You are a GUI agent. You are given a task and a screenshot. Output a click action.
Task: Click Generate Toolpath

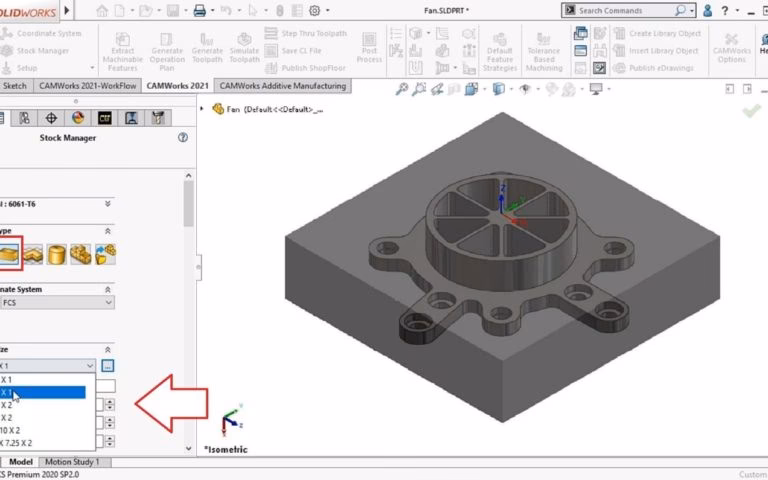pyautogui.click(x=207, y=47)
